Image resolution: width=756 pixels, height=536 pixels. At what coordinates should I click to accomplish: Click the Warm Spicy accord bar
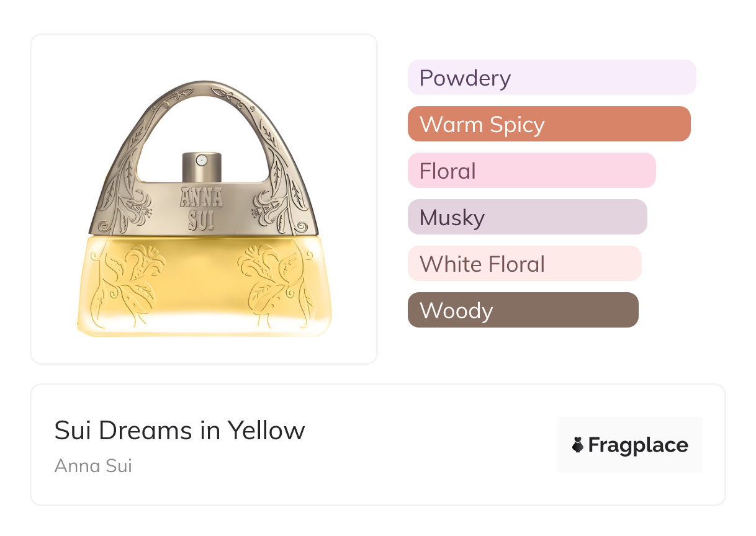tap(549, 124)
